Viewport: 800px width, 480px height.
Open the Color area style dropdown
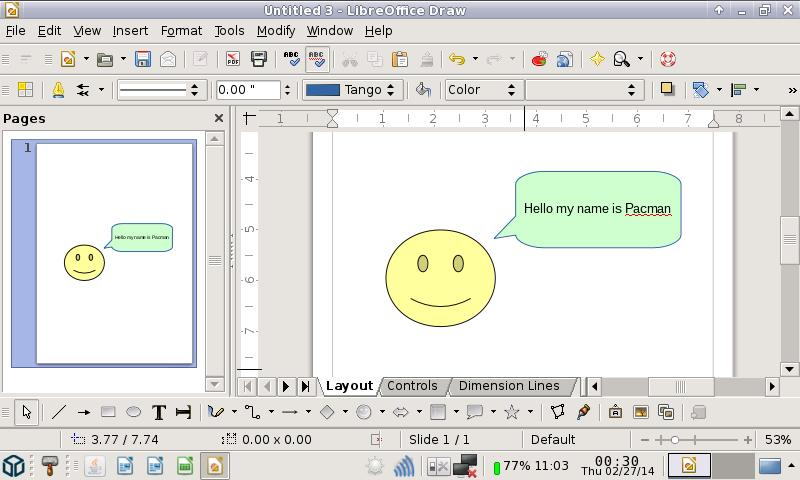(x=482, y=90)
